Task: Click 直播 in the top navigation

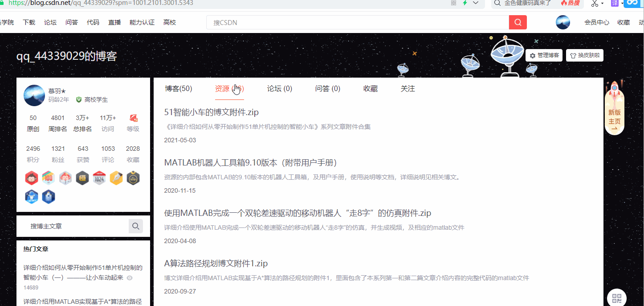Action: click(x=114, y=22)
